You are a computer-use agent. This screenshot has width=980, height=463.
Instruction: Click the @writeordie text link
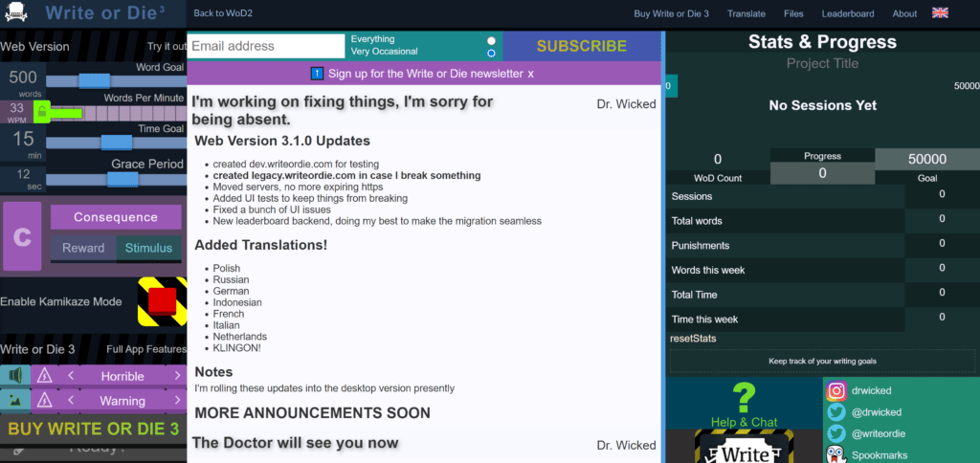[x=879, y=433]
